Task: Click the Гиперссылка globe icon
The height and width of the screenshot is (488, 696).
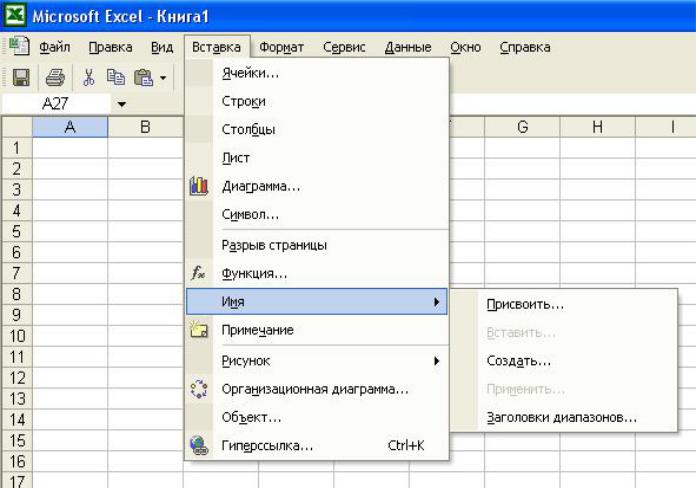Action: point(199,445)
